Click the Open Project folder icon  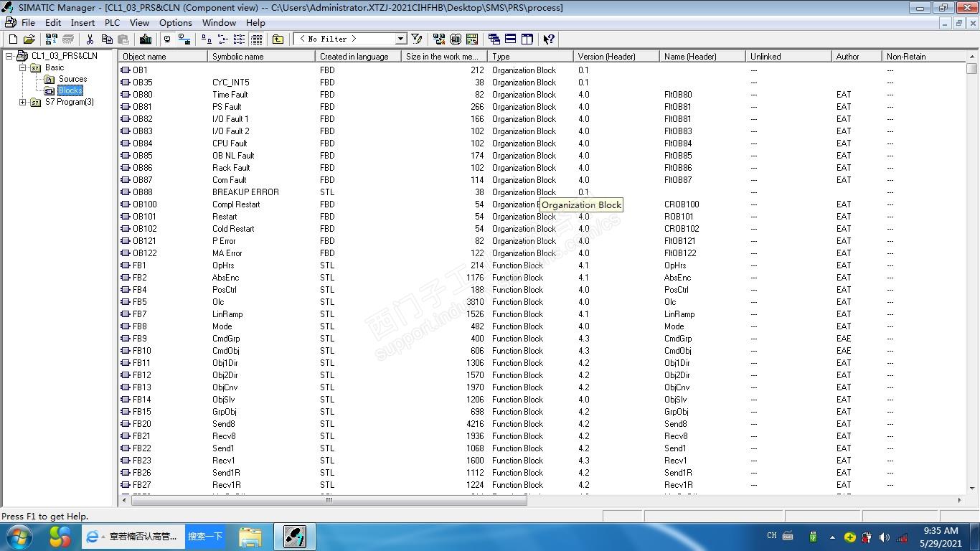(x=29, y=39)
